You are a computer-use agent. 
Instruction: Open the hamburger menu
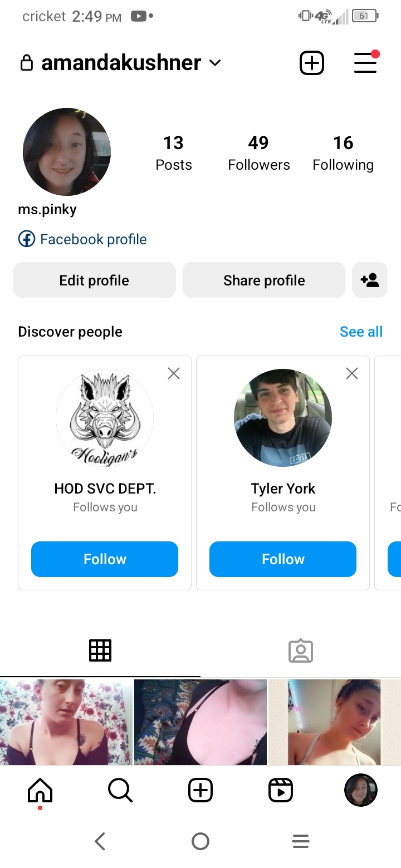[365, 63]
